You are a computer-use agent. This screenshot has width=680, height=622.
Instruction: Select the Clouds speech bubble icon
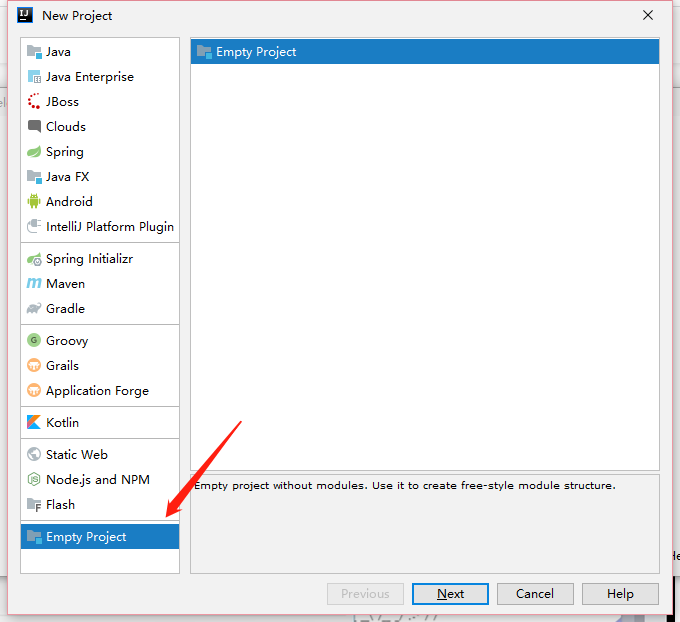34,127
